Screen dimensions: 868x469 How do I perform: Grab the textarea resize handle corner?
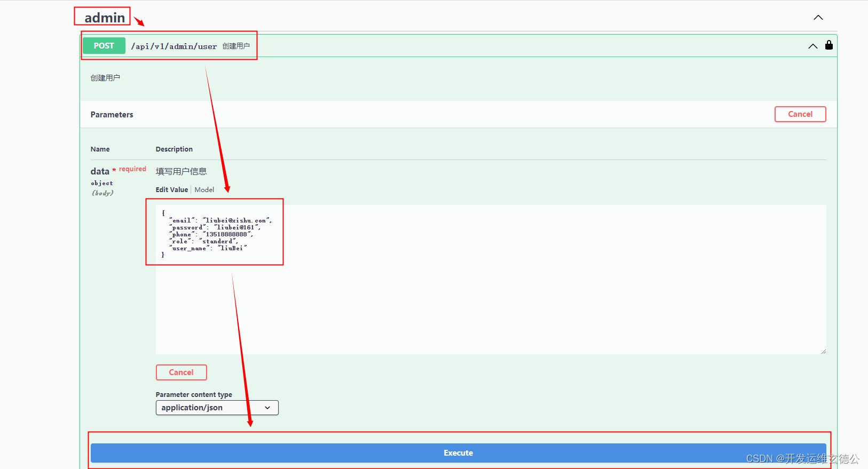(824, 351)
